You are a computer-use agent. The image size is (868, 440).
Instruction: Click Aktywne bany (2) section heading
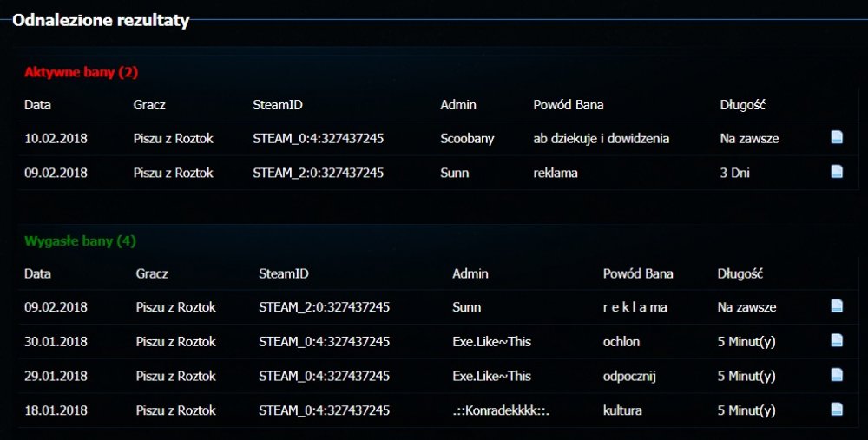coord(81,71)
